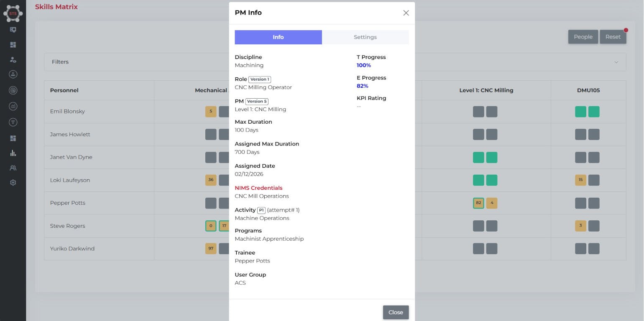Click the Close button in dialog footer
The image size is (644, 321).
tap(396, 312)
